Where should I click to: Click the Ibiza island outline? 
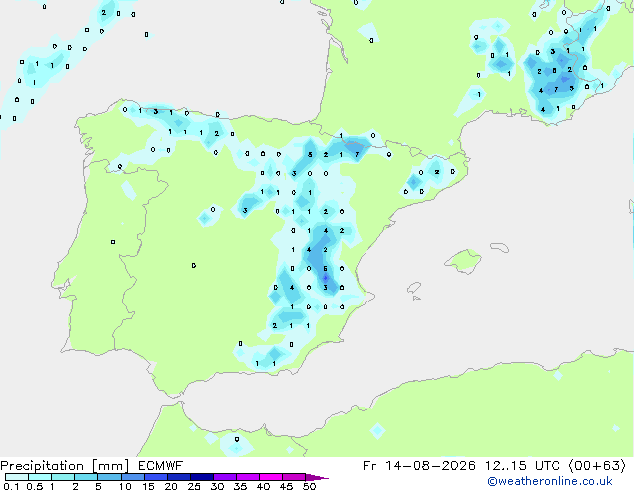414,288
